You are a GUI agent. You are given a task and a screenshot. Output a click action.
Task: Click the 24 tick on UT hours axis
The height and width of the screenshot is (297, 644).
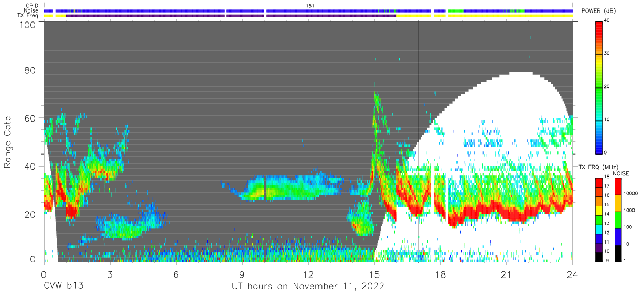tap(573, 274)
